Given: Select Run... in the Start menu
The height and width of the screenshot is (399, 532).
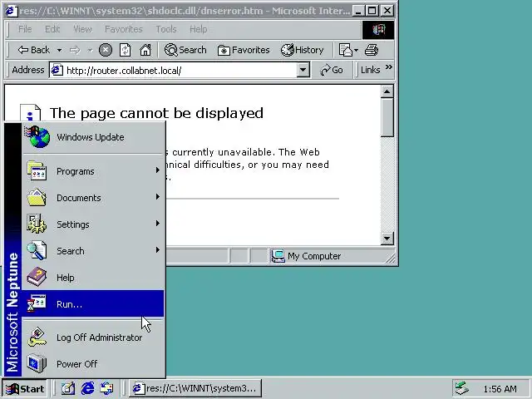Looking at the screenshot, I should [x=93, y=303].
